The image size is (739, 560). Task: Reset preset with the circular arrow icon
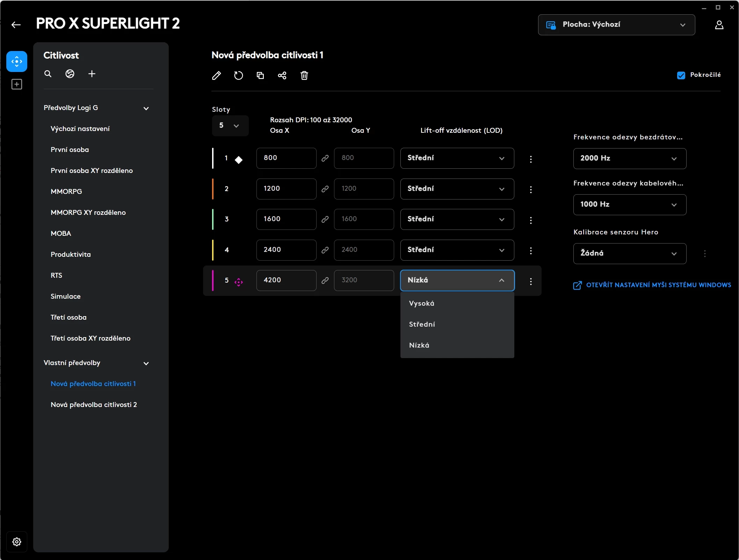coord(238,75)
